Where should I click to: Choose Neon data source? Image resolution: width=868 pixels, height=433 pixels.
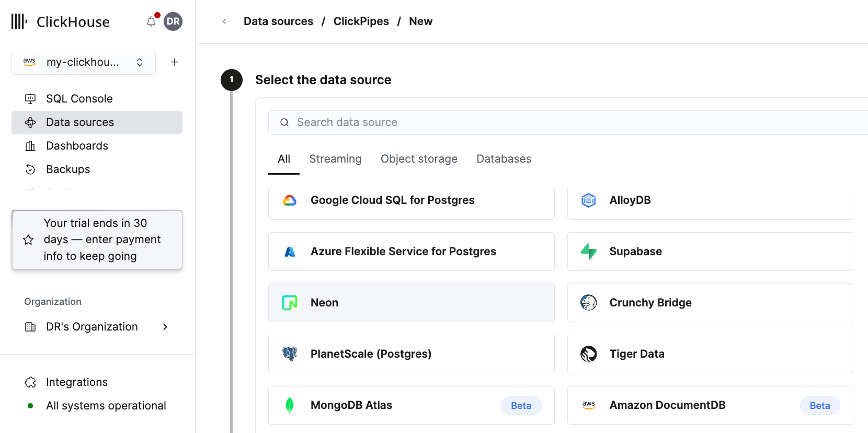pos(411,303)
